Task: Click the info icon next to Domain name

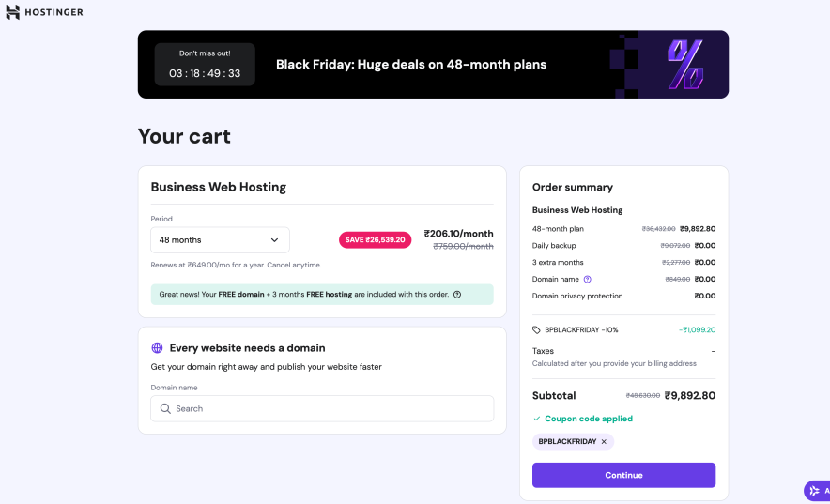Action: tap(588, 279)
